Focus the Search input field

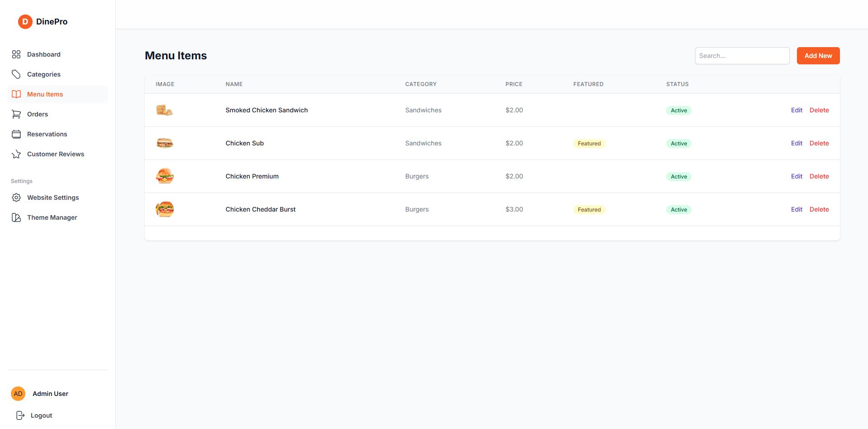[742, 56]
